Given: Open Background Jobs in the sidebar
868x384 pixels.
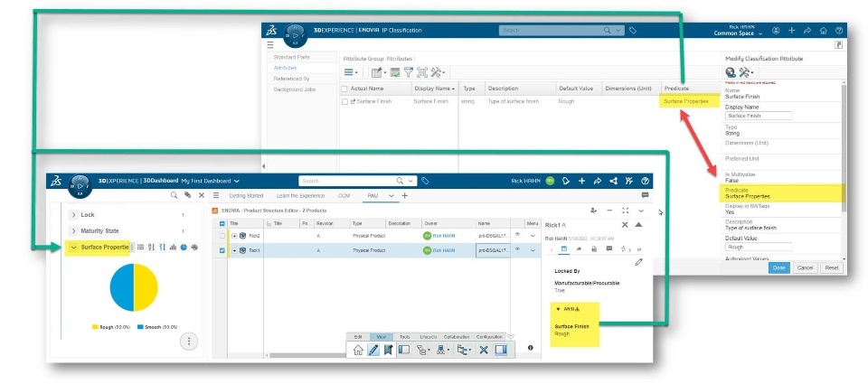Looking at the screenshot, I should pos(294,89).
